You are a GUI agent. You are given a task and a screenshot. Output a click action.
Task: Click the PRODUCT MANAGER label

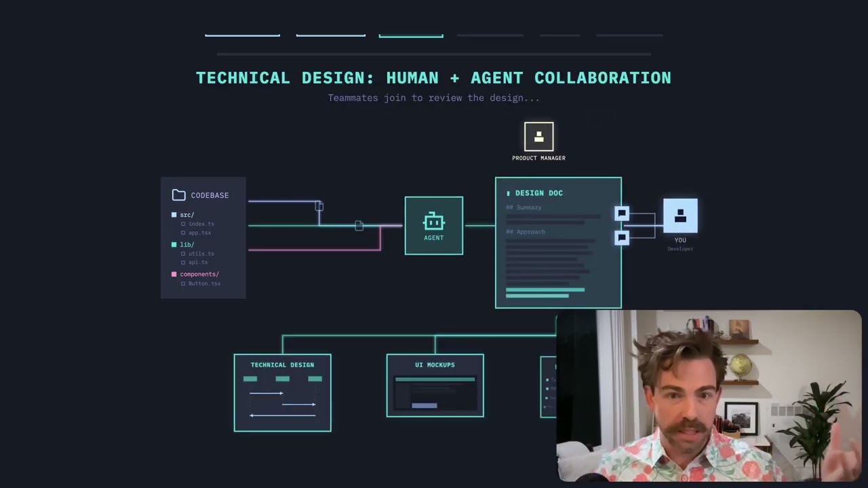pos(539,159)
